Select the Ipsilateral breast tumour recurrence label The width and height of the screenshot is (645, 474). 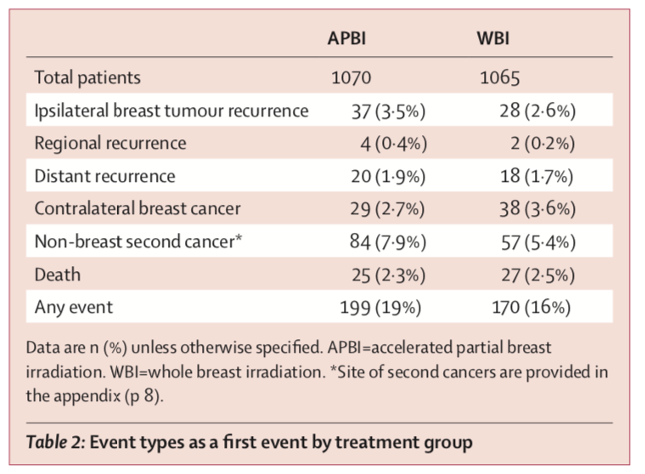(172, 110)
